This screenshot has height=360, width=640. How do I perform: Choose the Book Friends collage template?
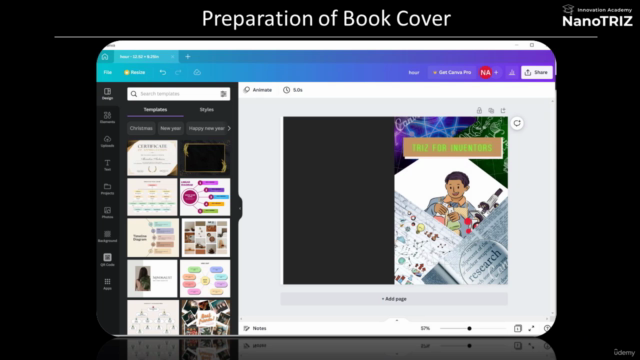coord(205,318)
